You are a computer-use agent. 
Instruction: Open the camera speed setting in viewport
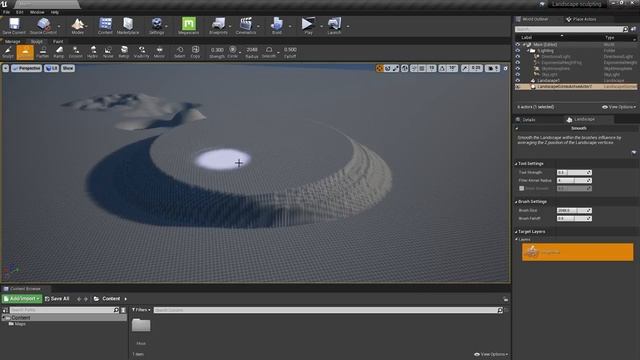click(493, 68)
